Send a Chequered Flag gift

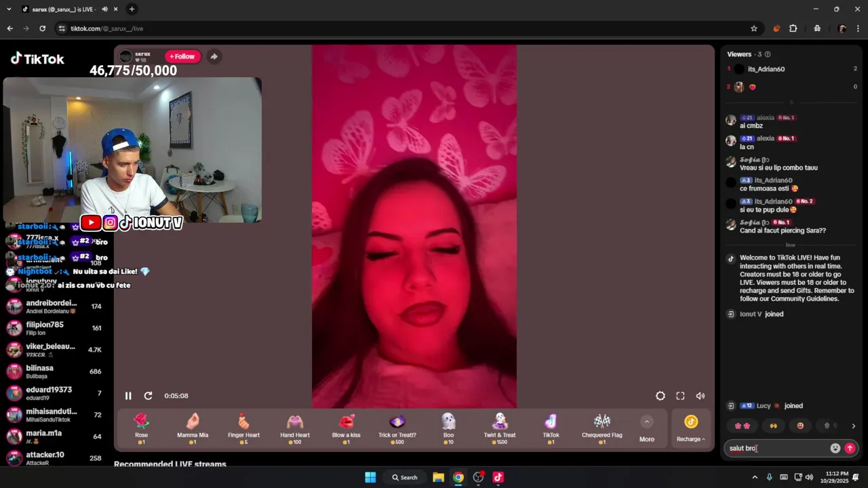click(602, 429)
